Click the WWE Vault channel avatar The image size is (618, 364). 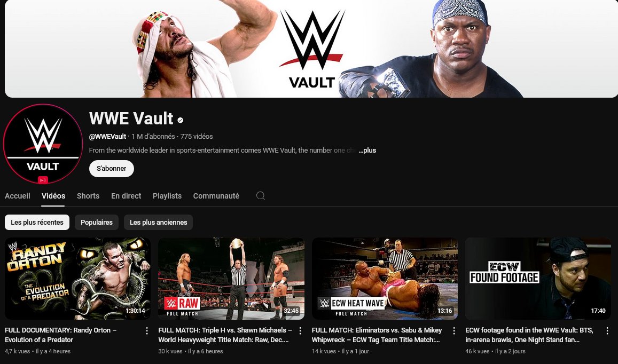tap(43, 144)
